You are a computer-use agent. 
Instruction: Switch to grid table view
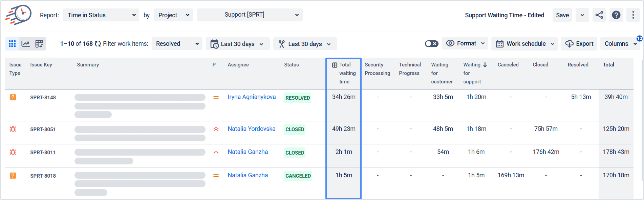(x=12, y=44)
